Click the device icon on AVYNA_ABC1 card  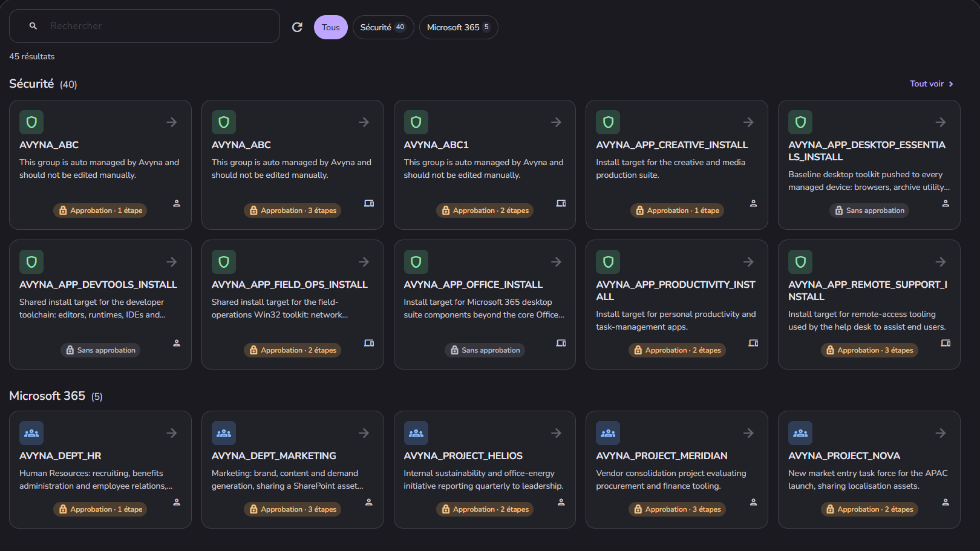pos(561,203)
